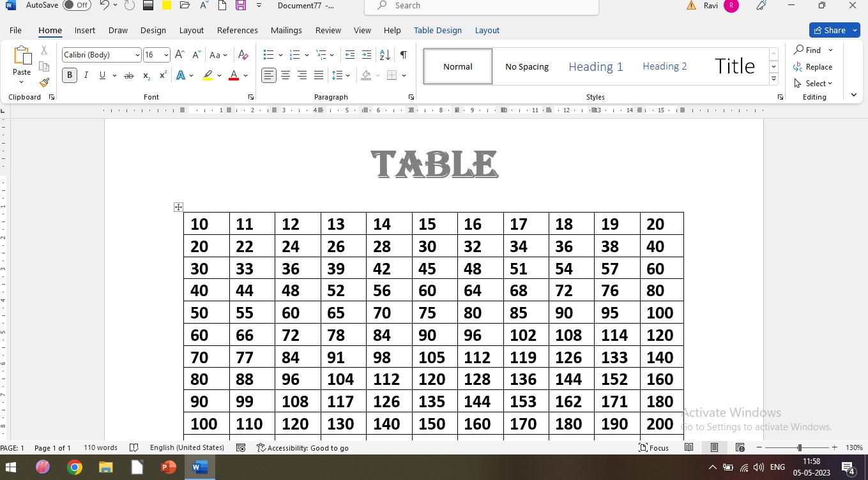Click the table move handle
The height and width of the screenshot is (480, 868).
pyautogui.click(x=178, y=207)
